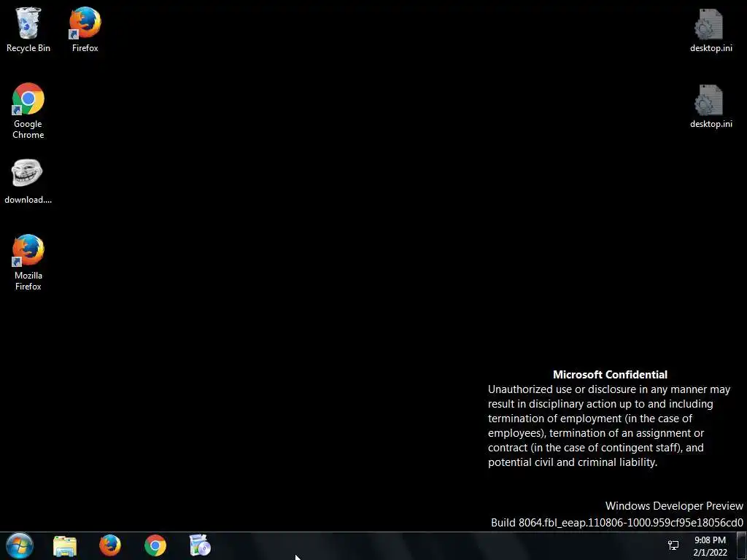
Task: Select the Firefox shortcut beside Recycle Bin
Action: pyautogui.click(x=85, y=29)
